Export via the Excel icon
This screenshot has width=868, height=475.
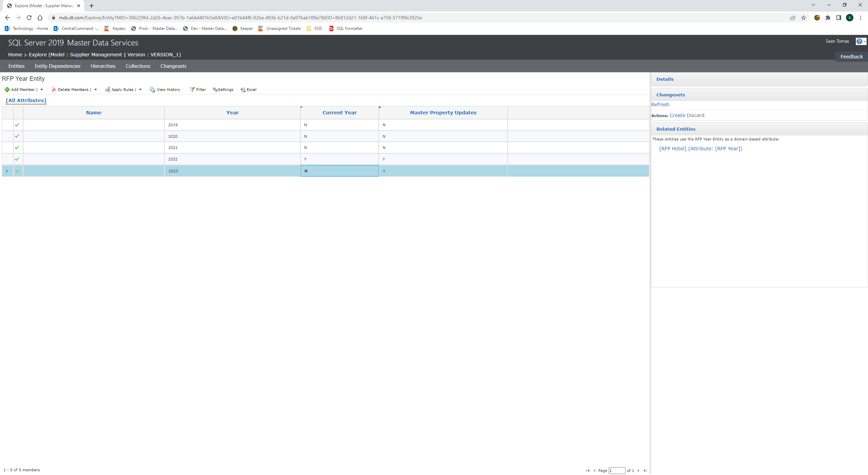243,90
